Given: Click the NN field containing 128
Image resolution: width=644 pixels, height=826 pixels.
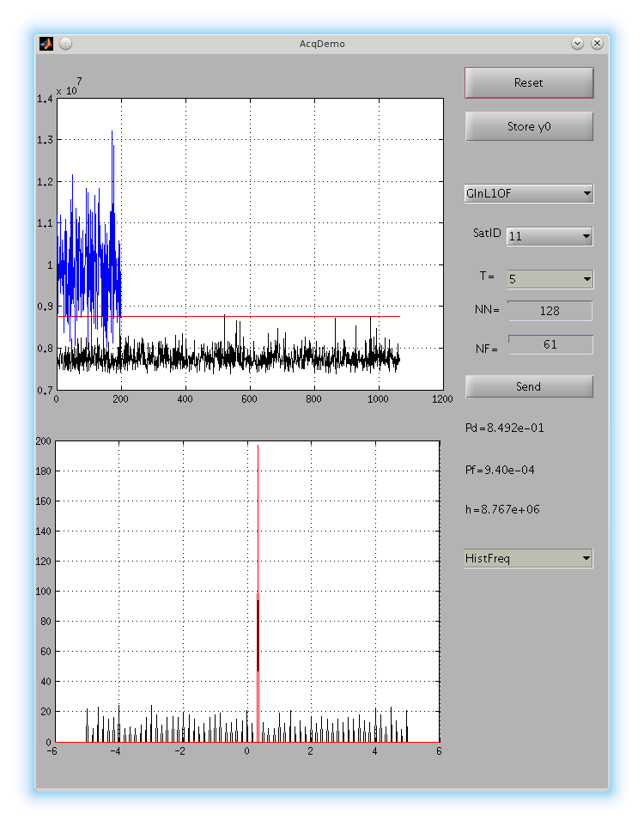Looking at the screenshot, I should point(550,311).
